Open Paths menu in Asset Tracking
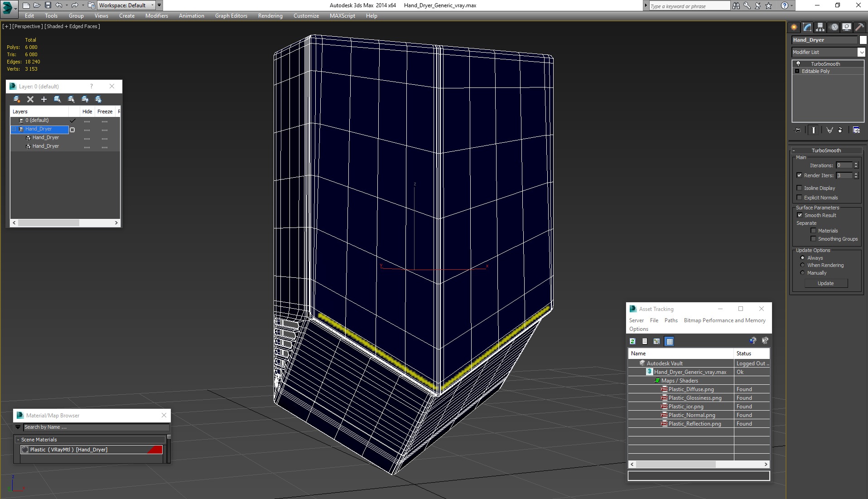This screenshot has width=868, height=499. click(671, 320)
